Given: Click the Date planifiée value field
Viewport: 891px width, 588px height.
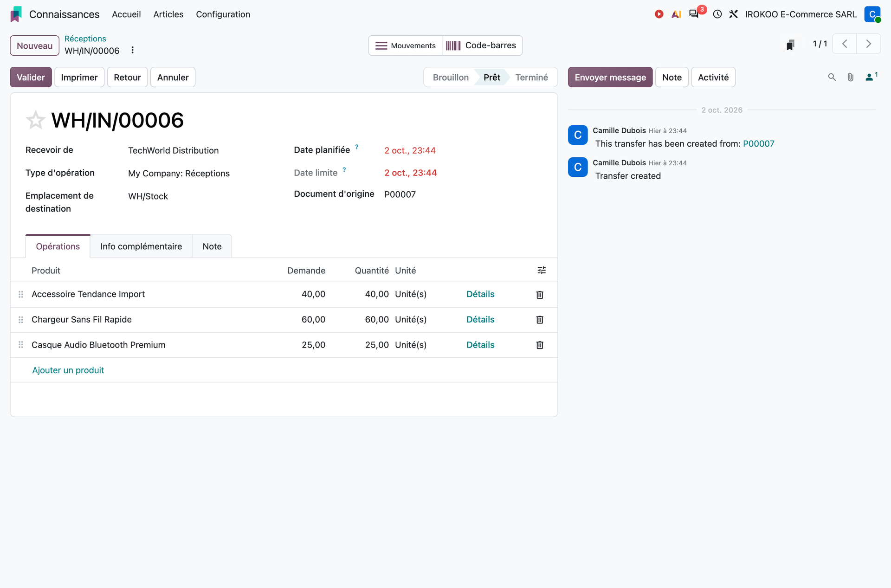Looking at the screenshot, I should click(410, 150).
